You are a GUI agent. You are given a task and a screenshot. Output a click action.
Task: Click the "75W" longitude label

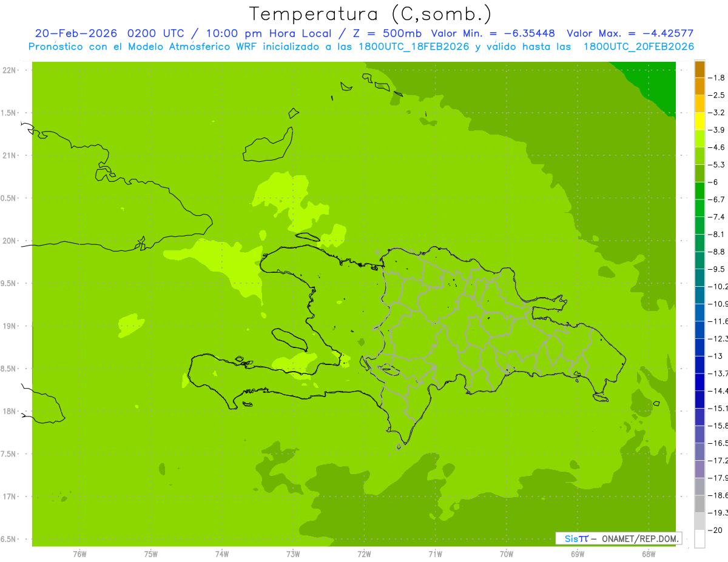click(x=151, y=554)
